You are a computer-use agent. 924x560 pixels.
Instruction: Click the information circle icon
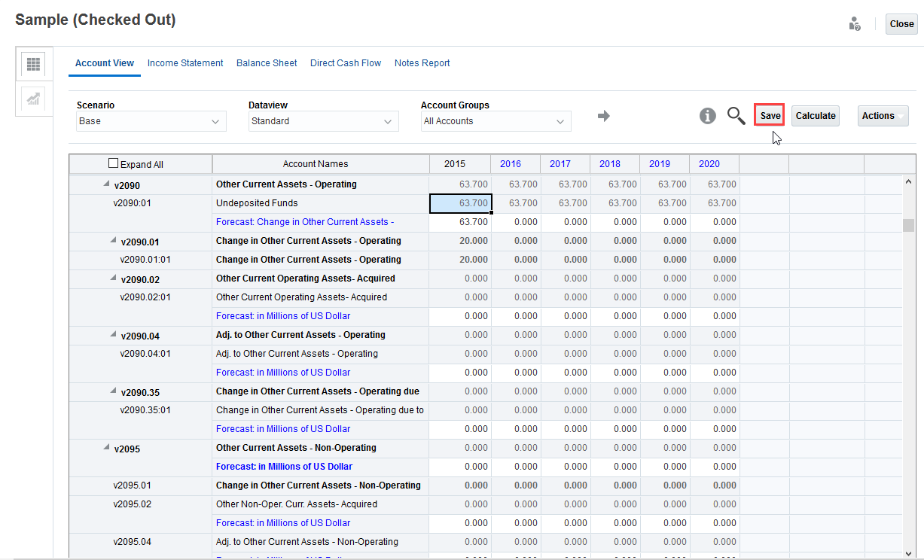tap(707, 116)
